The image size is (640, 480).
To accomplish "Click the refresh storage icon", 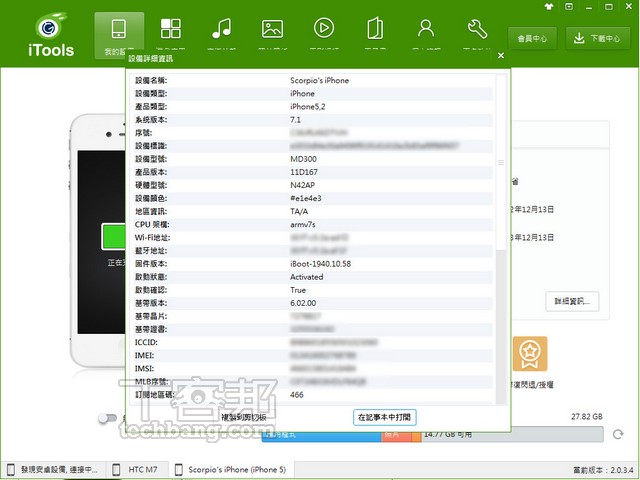I will click(618, 434).
